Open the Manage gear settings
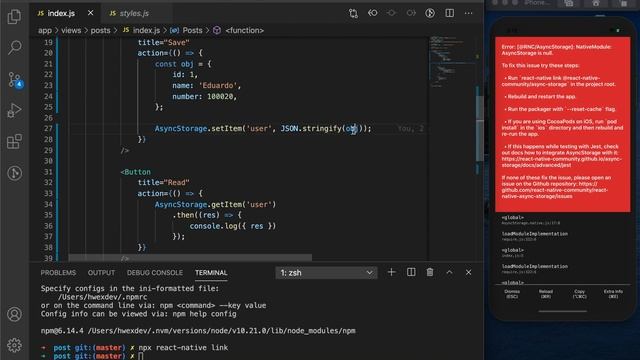The image size is (640, 360). point(14,345)
